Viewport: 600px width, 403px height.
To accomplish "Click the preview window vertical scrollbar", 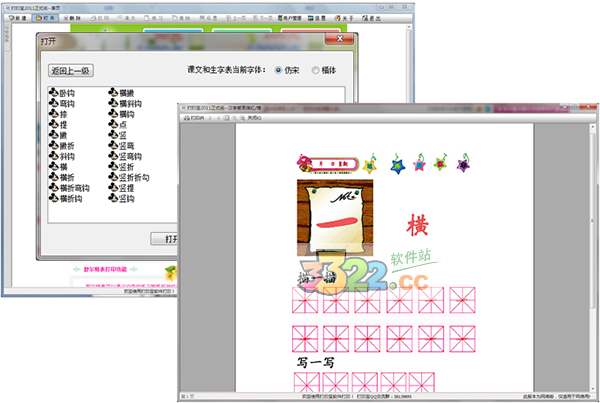I will point(593,256).
